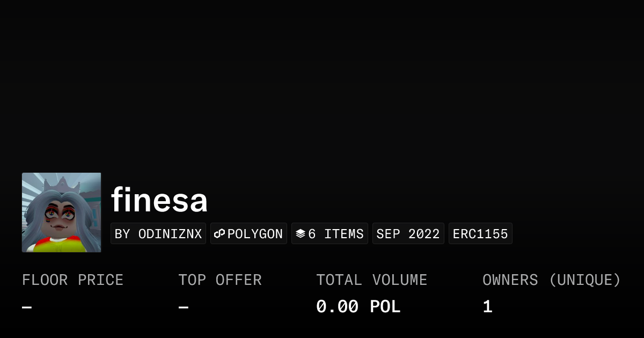This screenshot has width=644, height=338.
Task: Click the dash value under Top Offer
Action: [x=184, y=307]
